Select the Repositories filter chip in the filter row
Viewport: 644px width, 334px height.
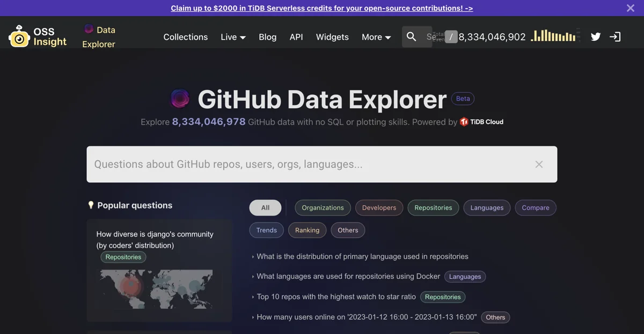pos(433,207)
